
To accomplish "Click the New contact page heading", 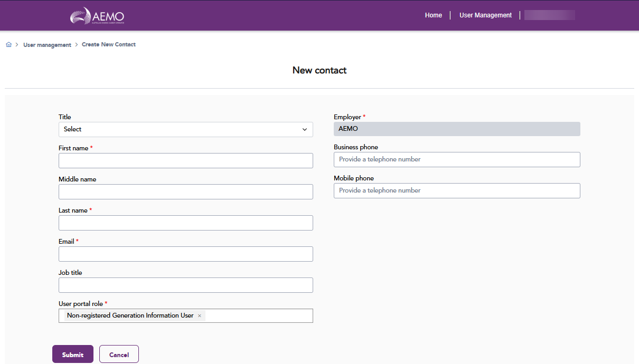I will (x=319, y=70).
